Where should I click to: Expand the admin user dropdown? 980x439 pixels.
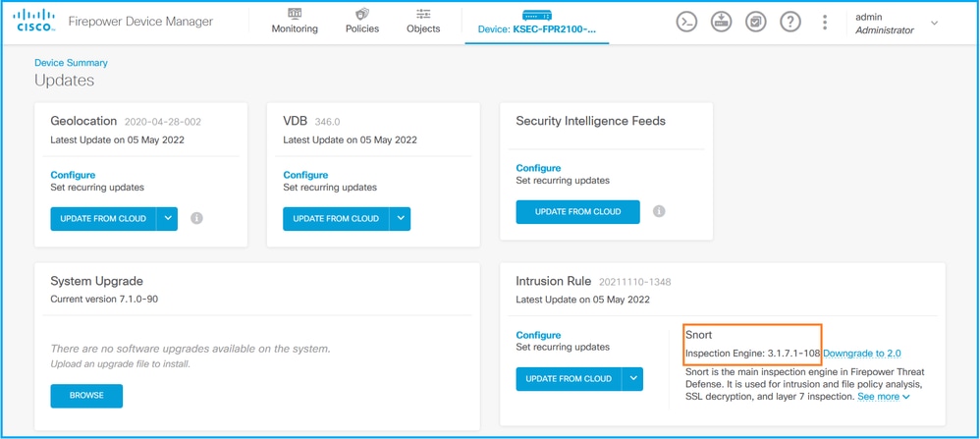(x=935, y=23)
